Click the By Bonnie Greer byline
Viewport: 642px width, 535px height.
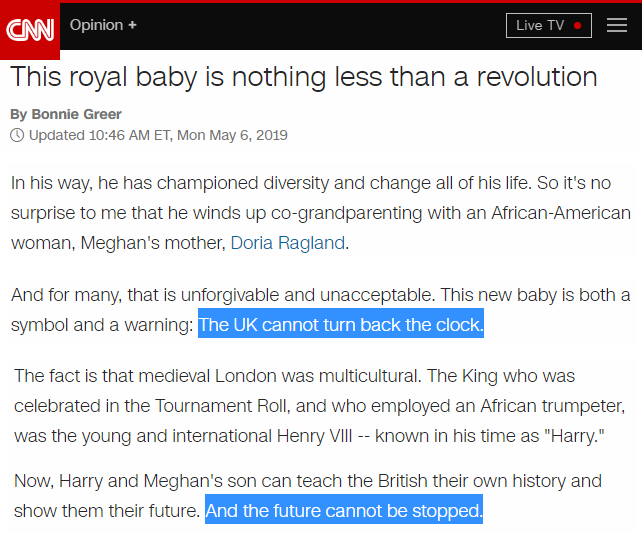point(66,114)
